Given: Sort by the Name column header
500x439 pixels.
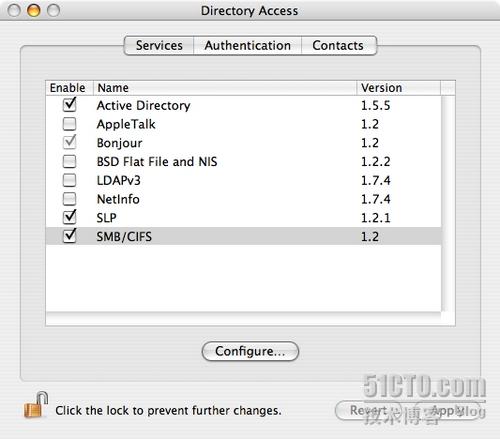Looking at the screenshot, I should pyautogui.click(x=225, y=88).
